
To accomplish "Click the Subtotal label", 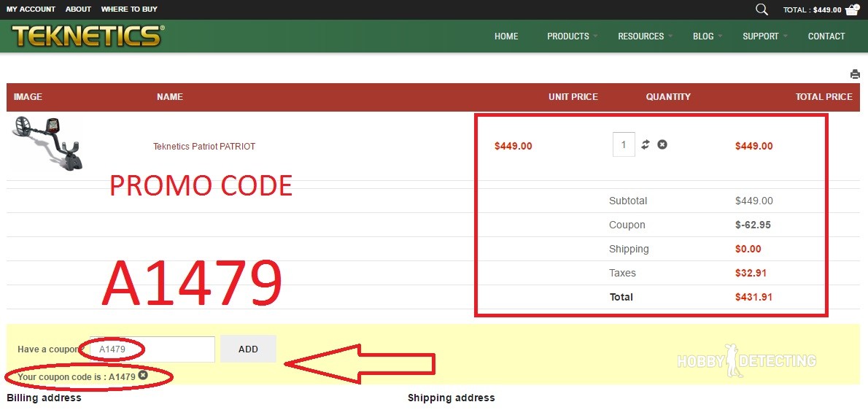I will (628, 201).
